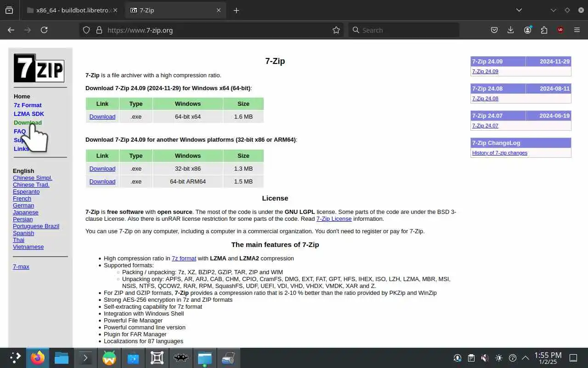Switch language to Esperanto
The height and width of the screenshot is (368, 588).
(x=26, y=191)
